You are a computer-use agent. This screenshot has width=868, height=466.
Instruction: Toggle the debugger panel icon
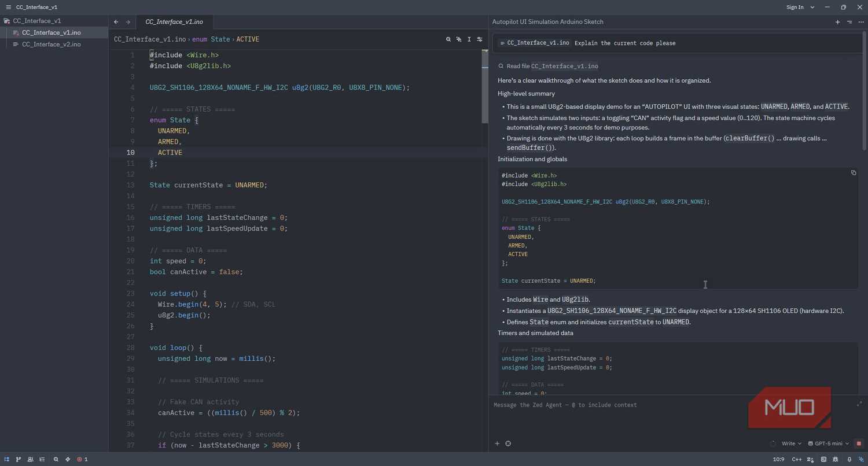tap(836, 460)
